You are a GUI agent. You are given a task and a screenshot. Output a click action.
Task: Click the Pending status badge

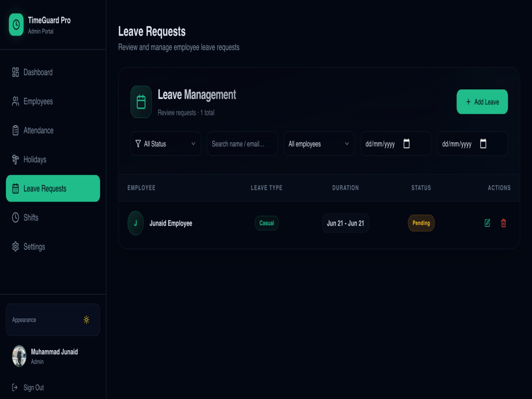click(x=421, y=223)
